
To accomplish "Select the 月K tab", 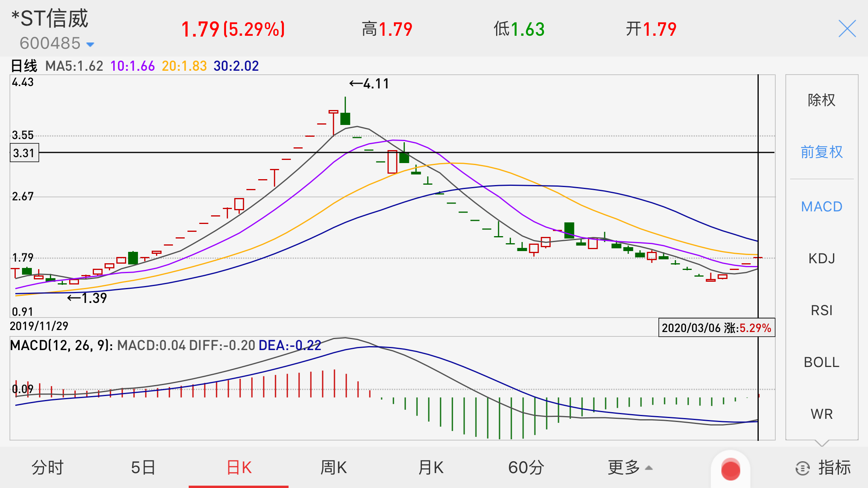I will click(431, 468).
